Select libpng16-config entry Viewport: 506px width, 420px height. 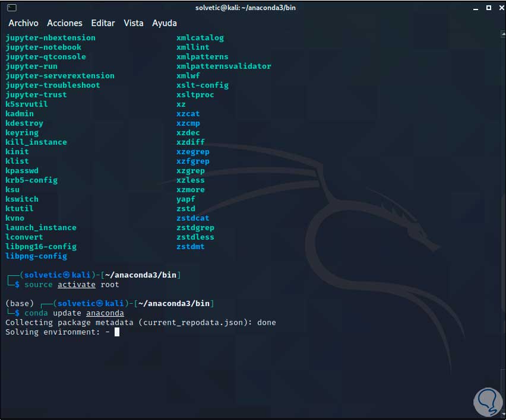(41, 247)
